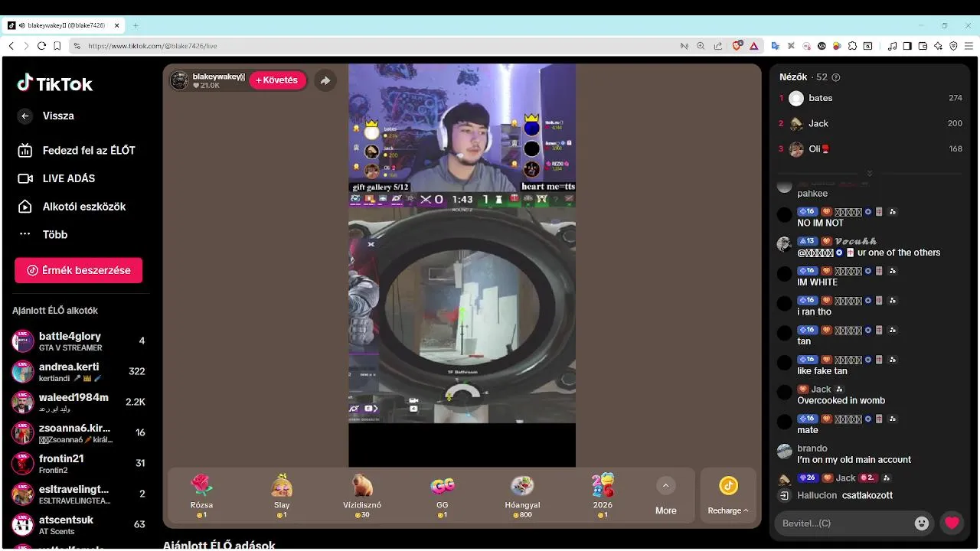Send the 2026 gift
This screenshot has width=980, height=551.
pos(603,496)
